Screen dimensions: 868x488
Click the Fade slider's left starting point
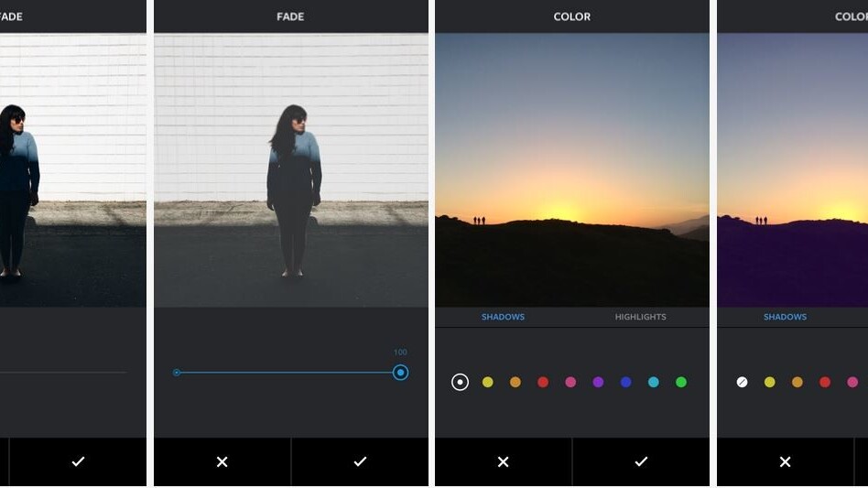point(177,373)
